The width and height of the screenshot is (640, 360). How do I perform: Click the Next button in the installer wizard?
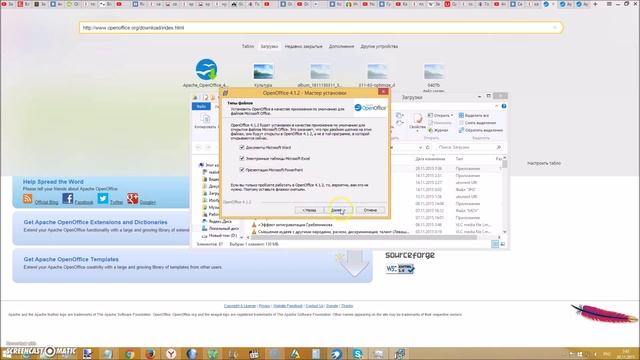(338, 210)
